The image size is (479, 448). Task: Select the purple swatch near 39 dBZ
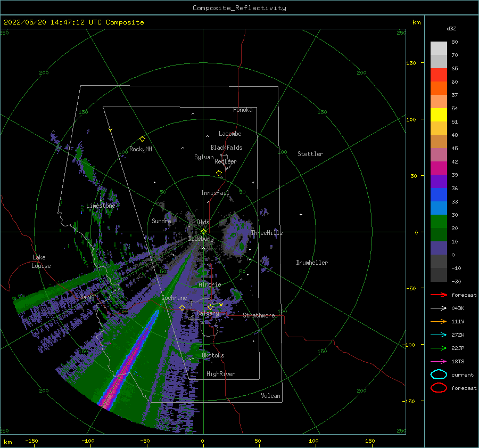[x=439, y=181]
